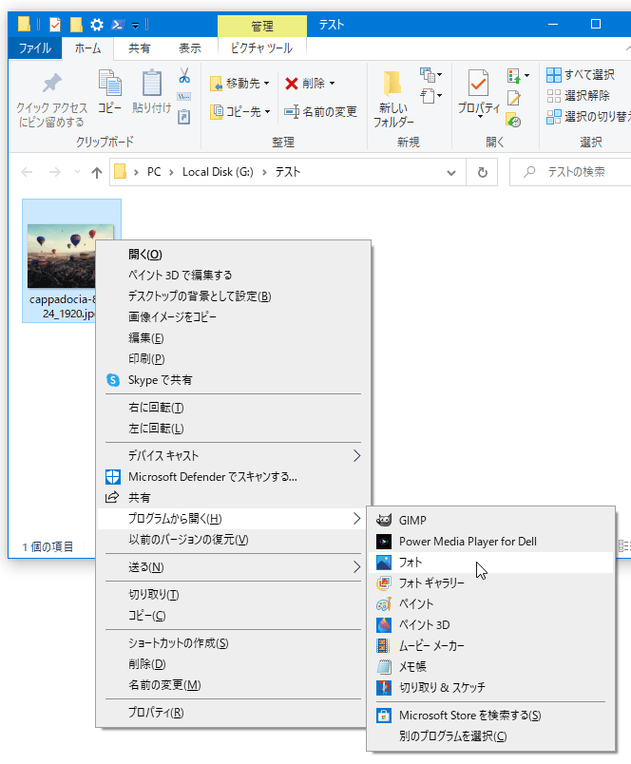
Task: Click the Forward arrow navigation button
Action: coord(55,172)
